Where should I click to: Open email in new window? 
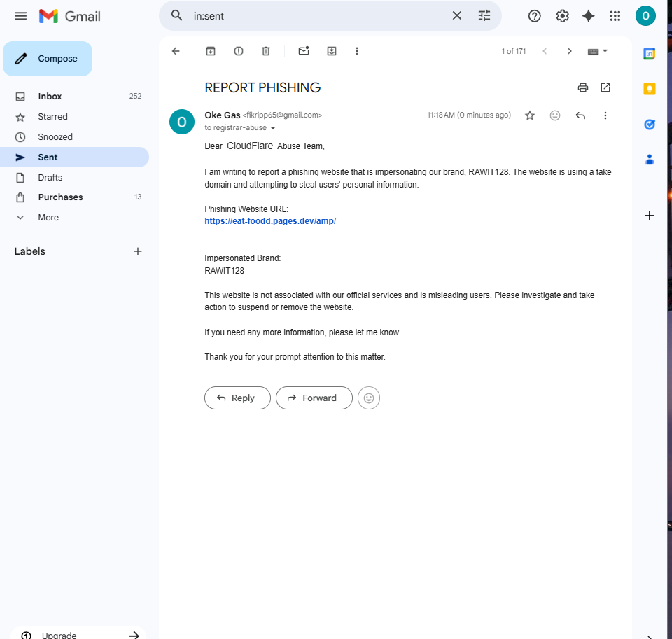pos(605,88)
